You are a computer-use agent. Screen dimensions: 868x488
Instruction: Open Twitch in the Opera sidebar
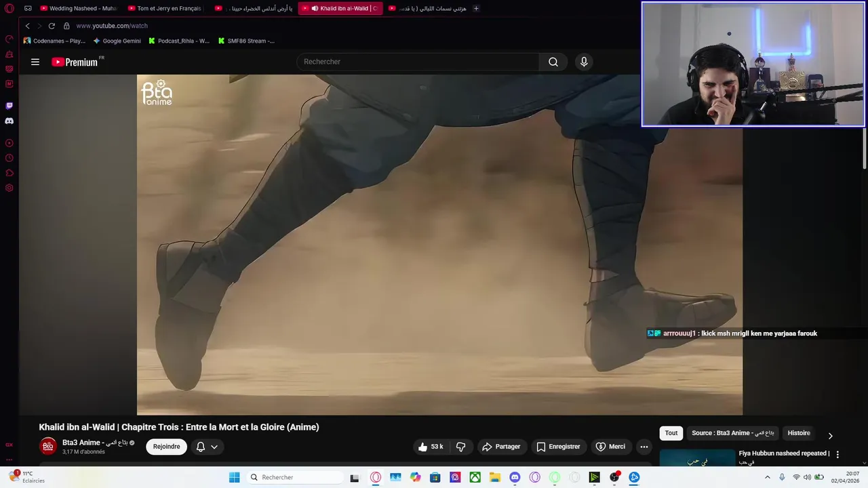(x=9, y=106)
